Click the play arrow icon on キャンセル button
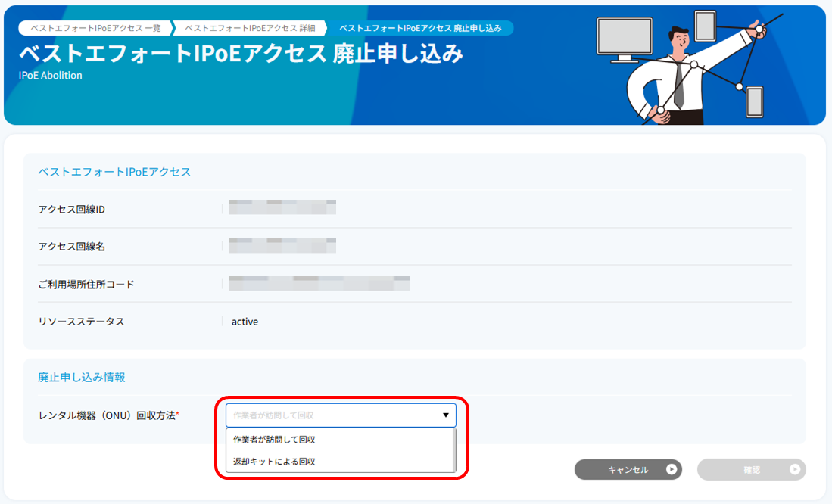Image resolution: width=832 pixels, height=504 pixels. [672, 469]
